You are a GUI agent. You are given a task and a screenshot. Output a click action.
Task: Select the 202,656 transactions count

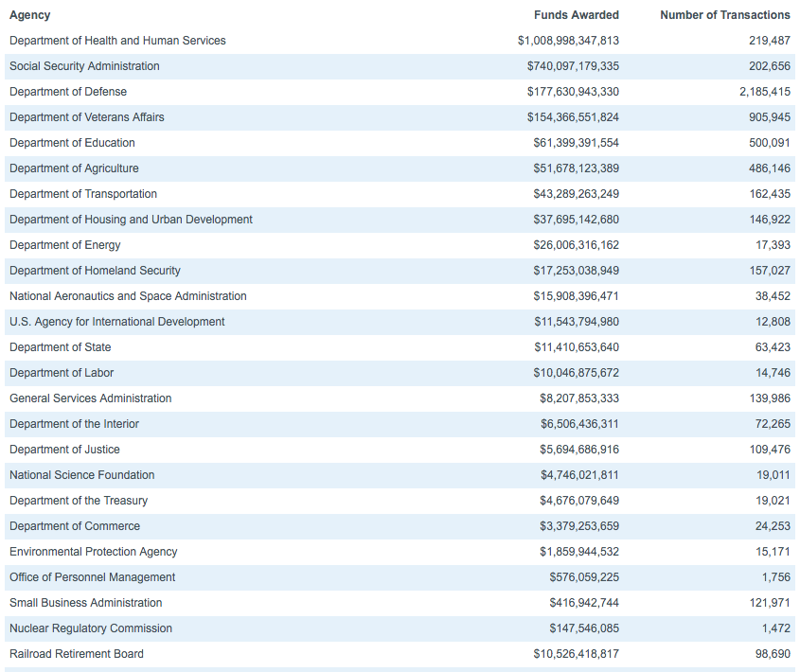pyautogui.click(x=770, y=66)
